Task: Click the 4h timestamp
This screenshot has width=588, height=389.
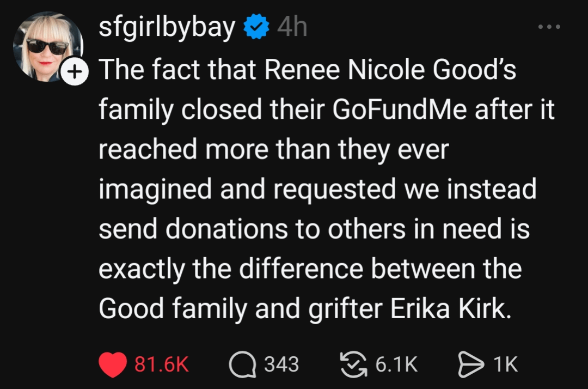Action: pyautogui.click(x=292, y=27)
